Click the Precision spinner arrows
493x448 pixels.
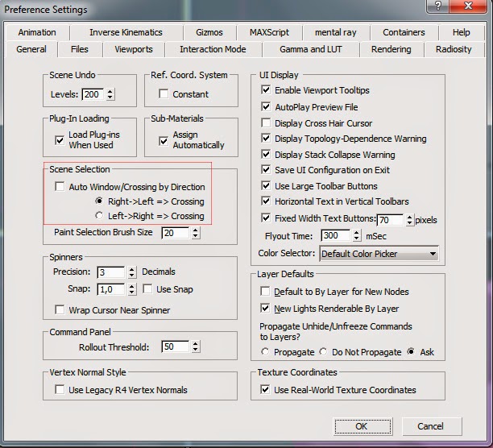pos(132,272)
